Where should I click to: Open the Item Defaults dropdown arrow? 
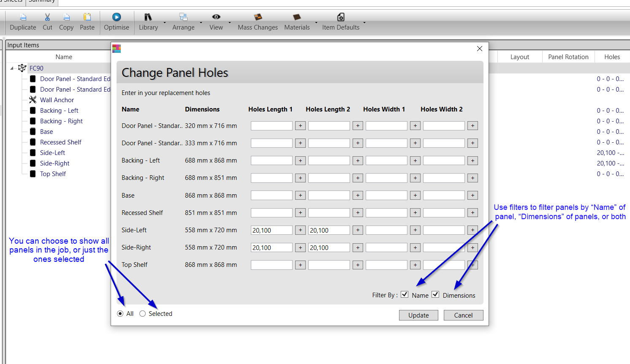(x=364, y=22)
